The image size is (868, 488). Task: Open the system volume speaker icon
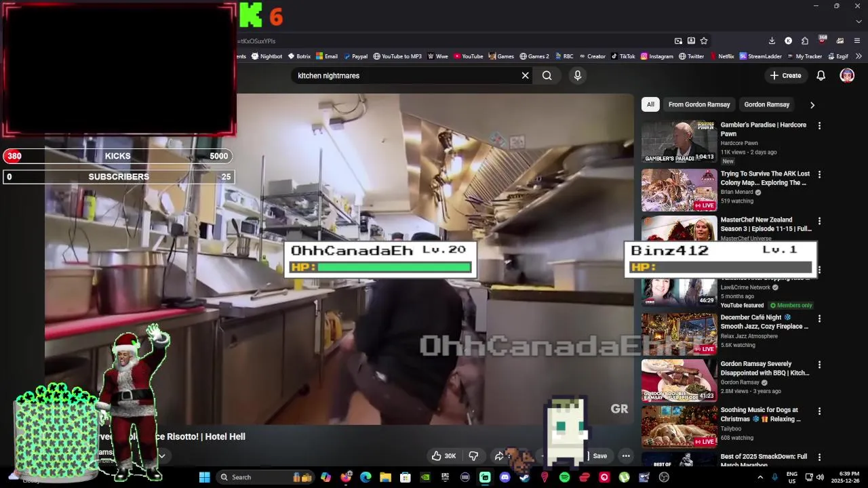pyautogui.click(x=821, y=477)
